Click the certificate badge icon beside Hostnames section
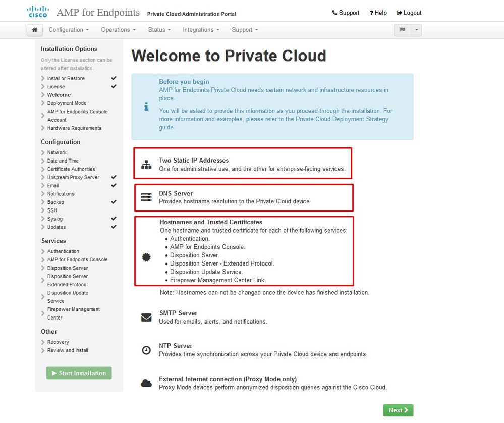Image resolution: width=504 pixels, height=423 pixels. (x=146, y=257)
